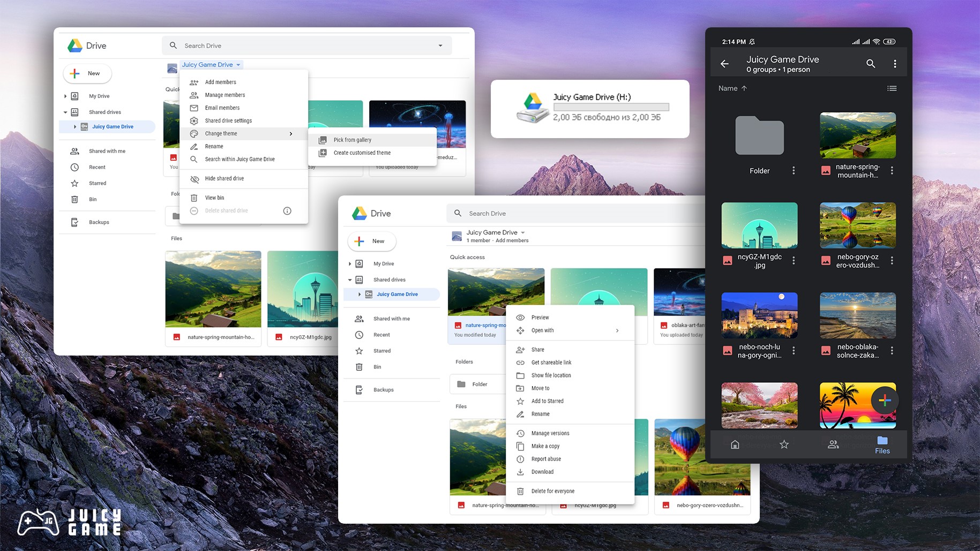Image resolution: width=980 pixels, height=551 pixels.
Task: Open the three-dot overflow menu in mobile header
Action: pos(895,64)
